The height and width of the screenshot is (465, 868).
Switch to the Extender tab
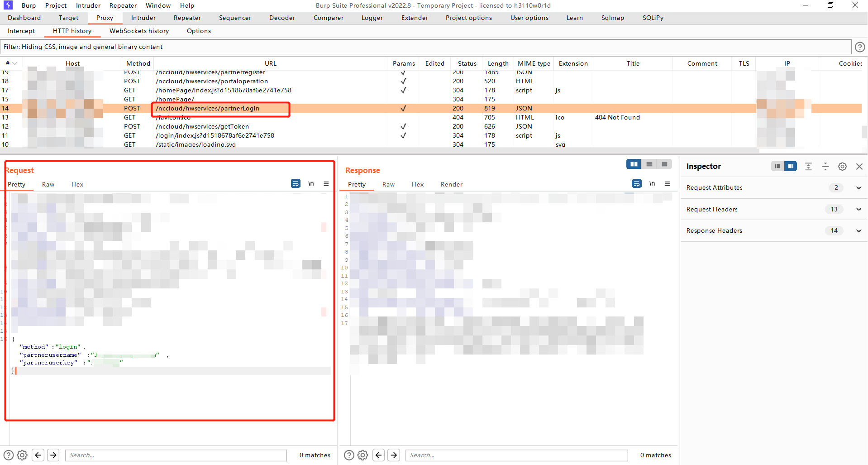[415, 18]
